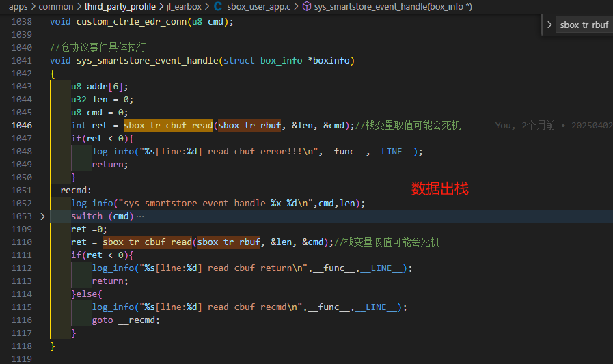Click the opening brace on line 1042

click(x=53, y=74)
